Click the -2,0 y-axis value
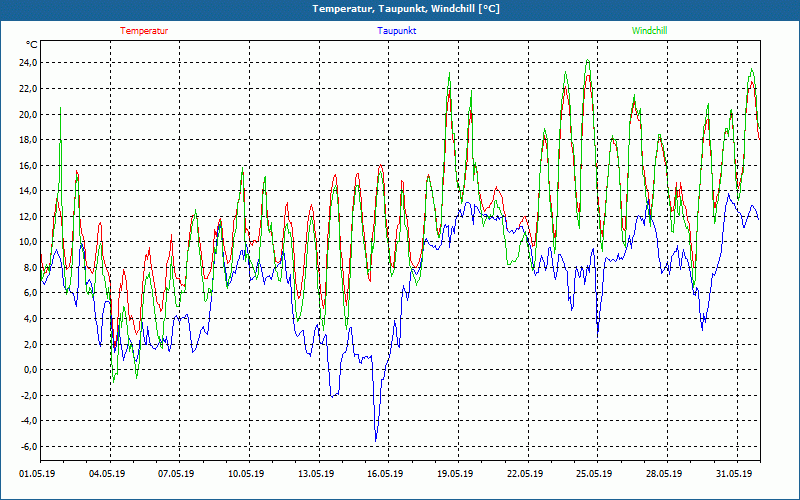 [29, 395]
